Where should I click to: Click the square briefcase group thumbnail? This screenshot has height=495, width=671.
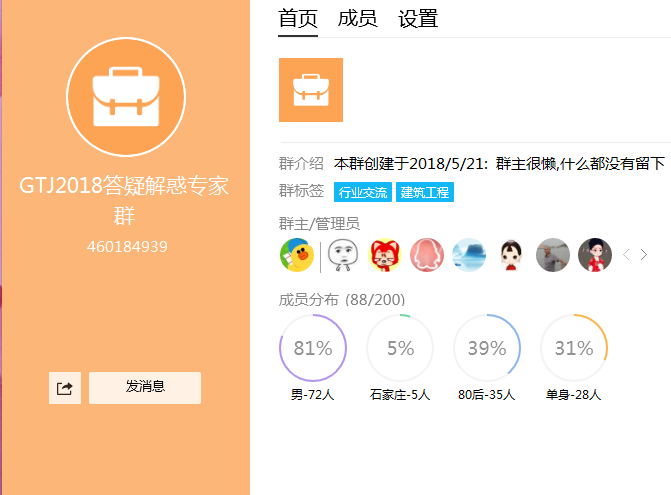tap(311, 90)
